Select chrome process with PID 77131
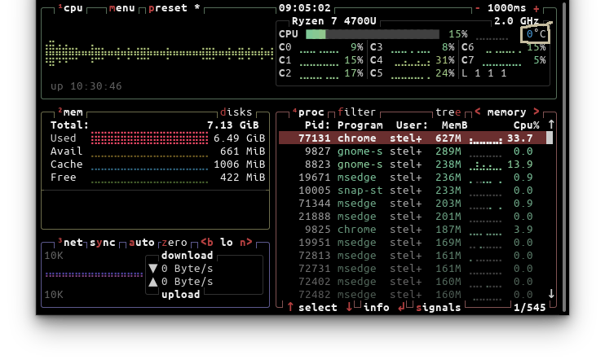Image resolution: width=605 pixels, height=364 pixels. (x=413, y=138)
